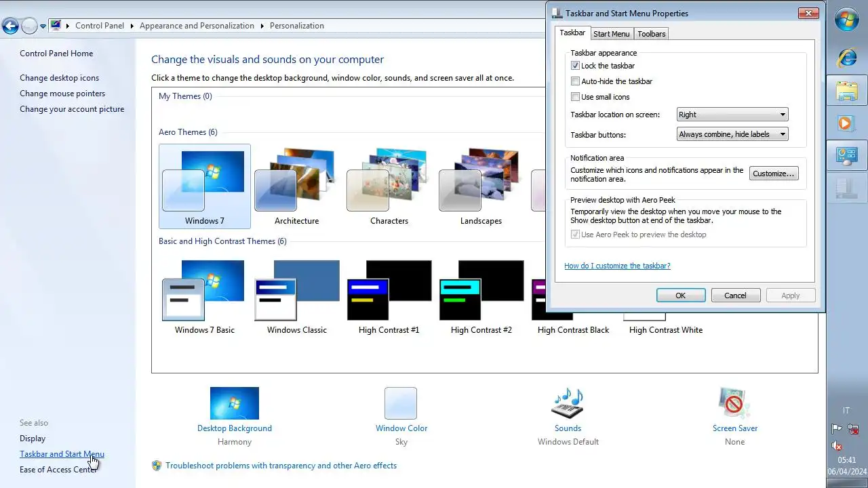Enable Use small icons

tap(575, 97)
